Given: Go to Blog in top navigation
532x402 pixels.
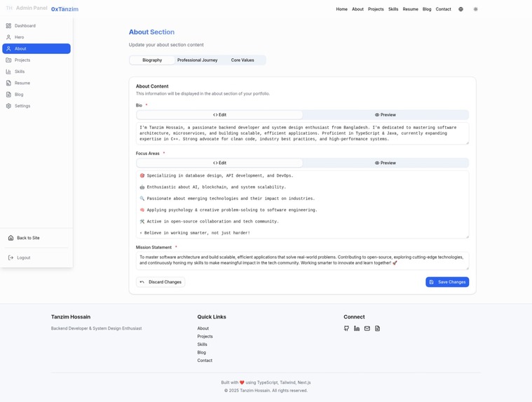Looking at the screenshot, I should [427, 9].
